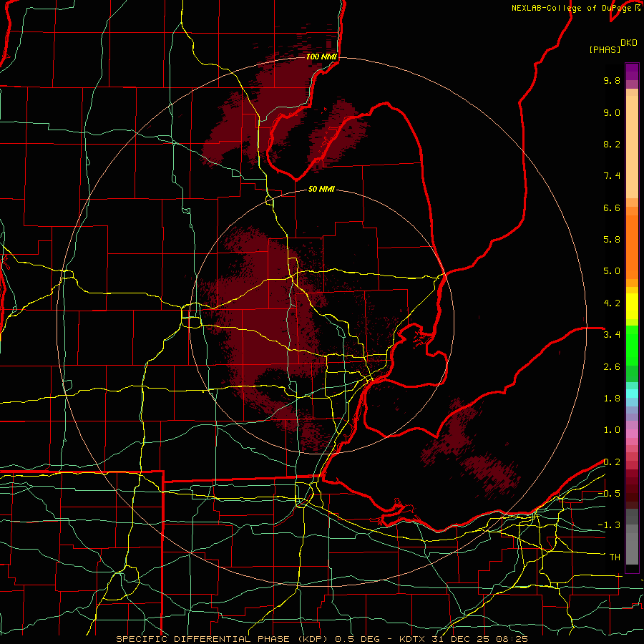644x644 pixels.
Task: Click the 3.4 scale value
Action: point(612,335)
